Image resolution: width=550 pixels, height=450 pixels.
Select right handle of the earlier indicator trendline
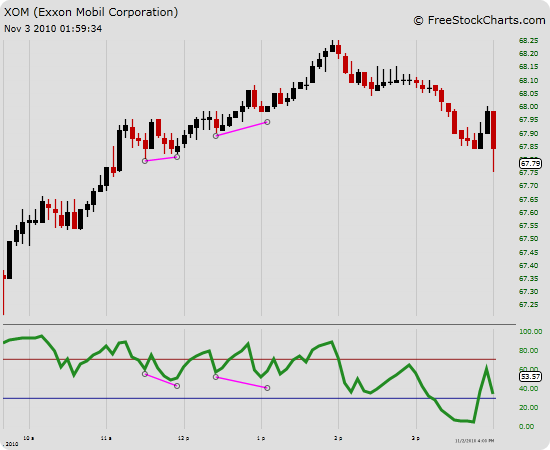[x=177, y=386]
